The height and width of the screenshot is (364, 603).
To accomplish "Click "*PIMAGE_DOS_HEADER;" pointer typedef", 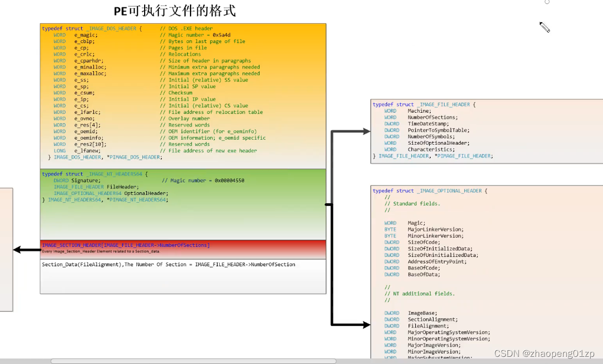I will [135, 157].
